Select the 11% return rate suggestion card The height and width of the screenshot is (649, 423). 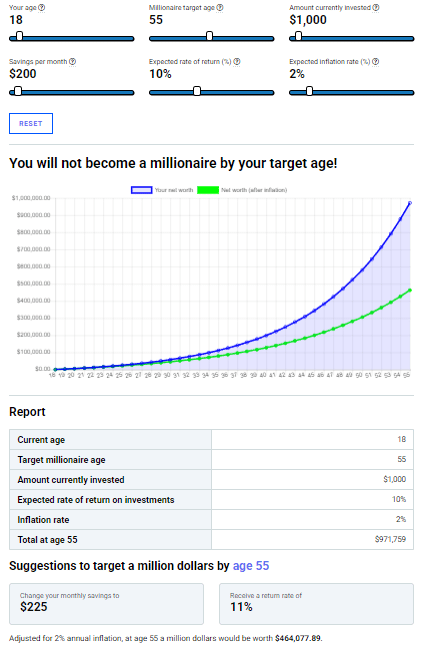[316, 604]
